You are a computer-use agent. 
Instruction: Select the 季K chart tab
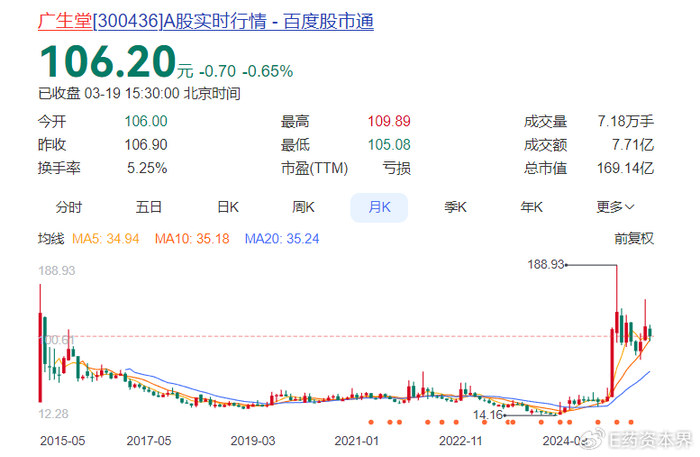click(x=455, y=208)
